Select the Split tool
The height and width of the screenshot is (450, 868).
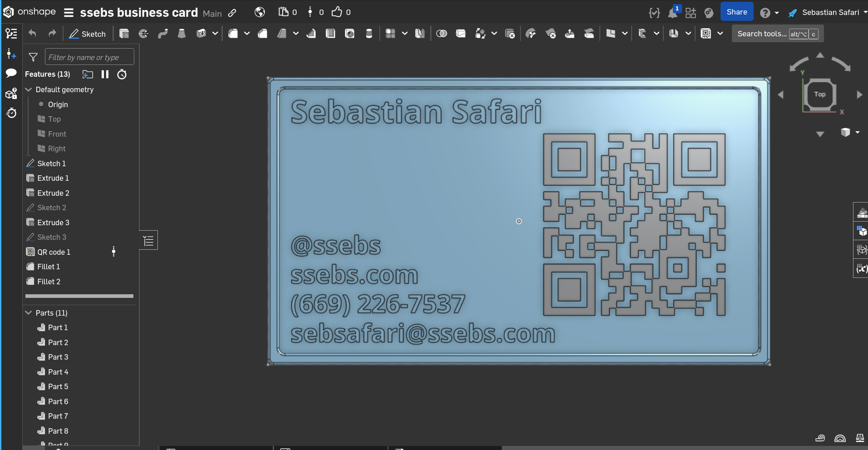pos(461,34)
